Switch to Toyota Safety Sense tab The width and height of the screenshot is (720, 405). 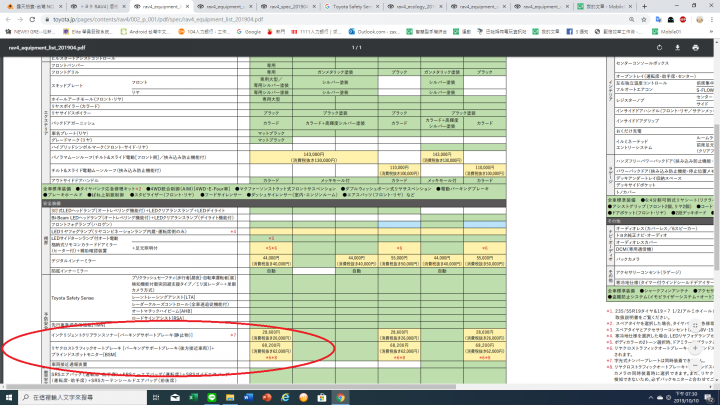click(351, 6)
